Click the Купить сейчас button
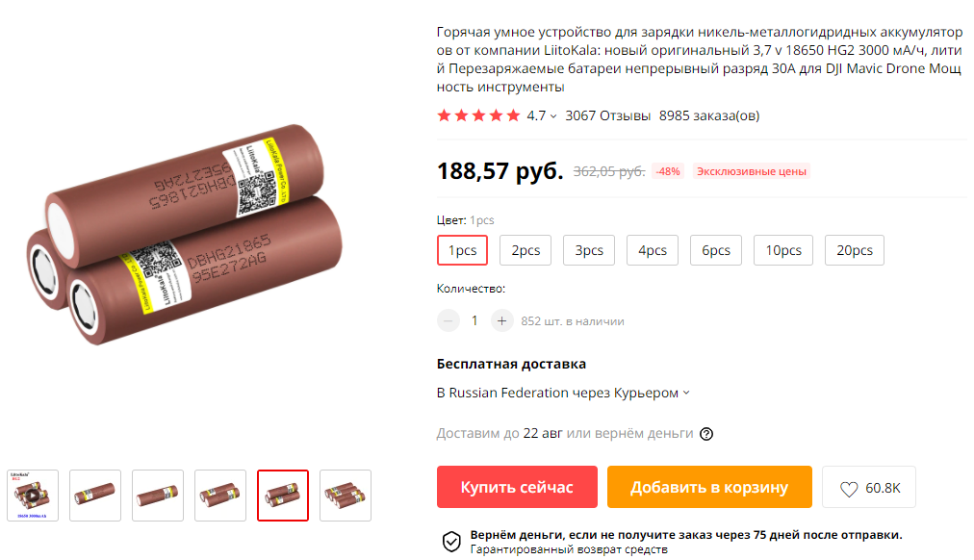 coord(517,488)
